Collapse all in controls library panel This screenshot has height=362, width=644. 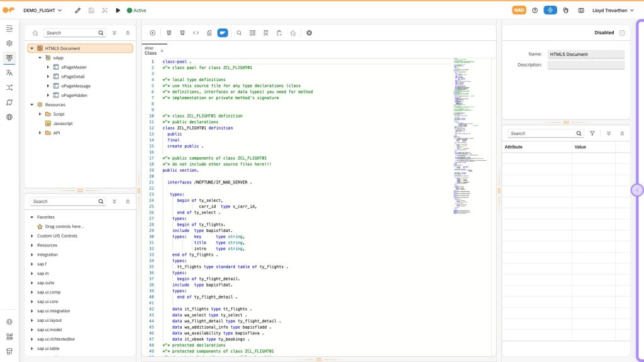[128, 202]
